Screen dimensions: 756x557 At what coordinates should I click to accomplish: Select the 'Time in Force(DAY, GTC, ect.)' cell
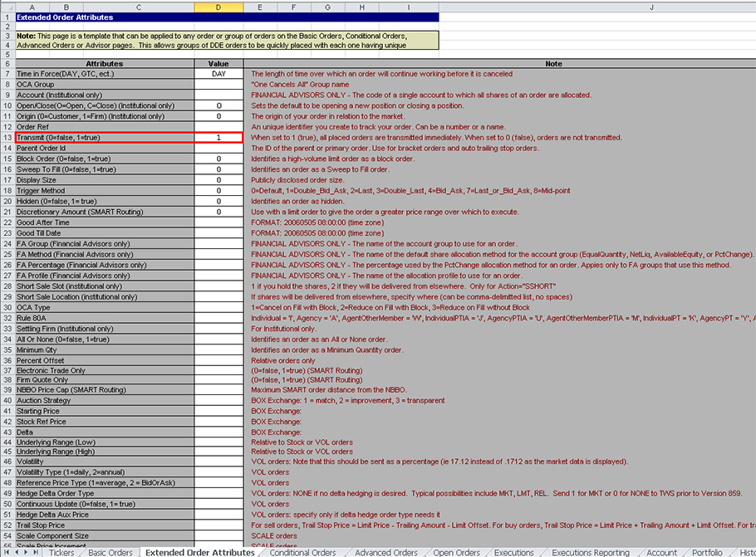click(x=105, y=74)
